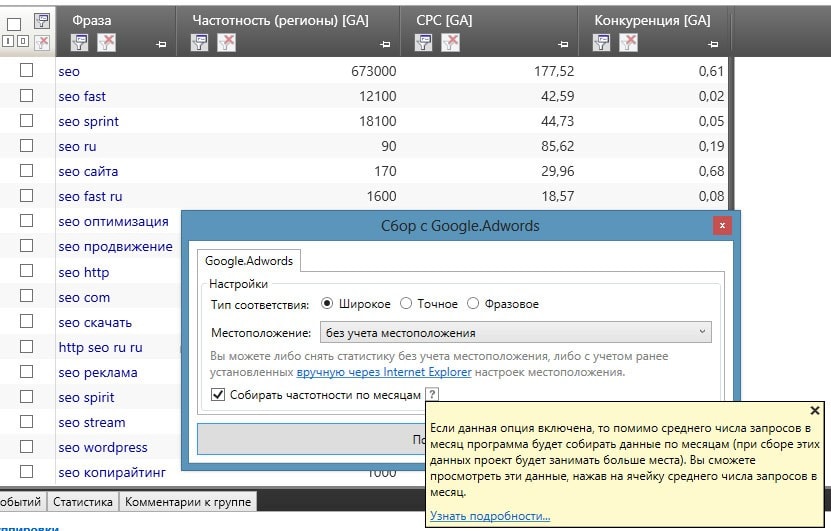Screen dimensions: 831x531
Task: Select the 'Точное' match type radio button
Action: point(406,304)
